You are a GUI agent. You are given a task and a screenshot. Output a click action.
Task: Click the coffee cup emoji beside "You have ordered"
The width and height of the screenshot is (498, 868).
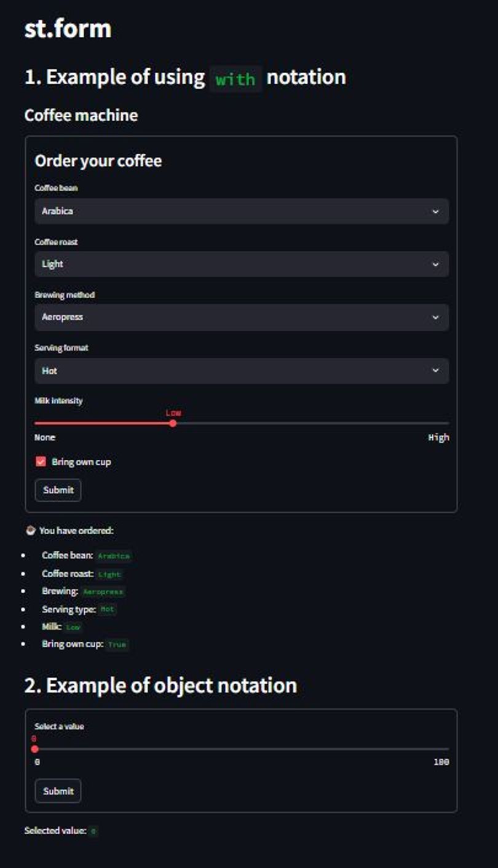(x=30, y=530)
